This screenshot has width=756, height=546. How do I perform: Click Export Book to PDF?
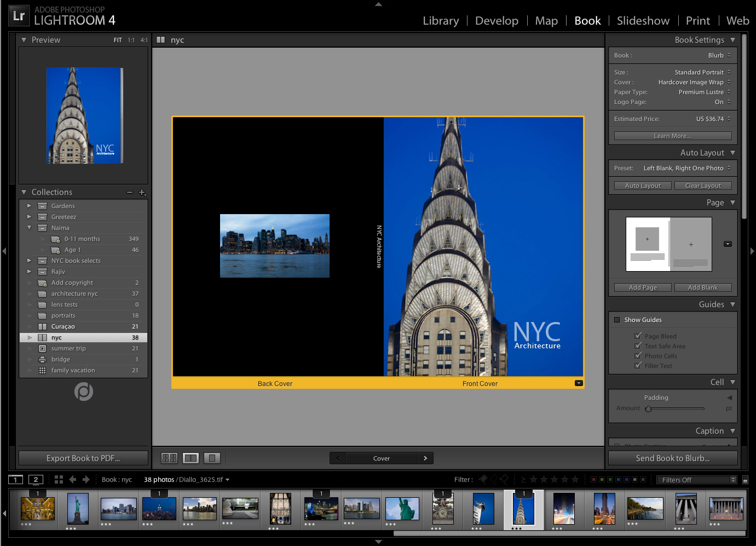click(83, 458)
